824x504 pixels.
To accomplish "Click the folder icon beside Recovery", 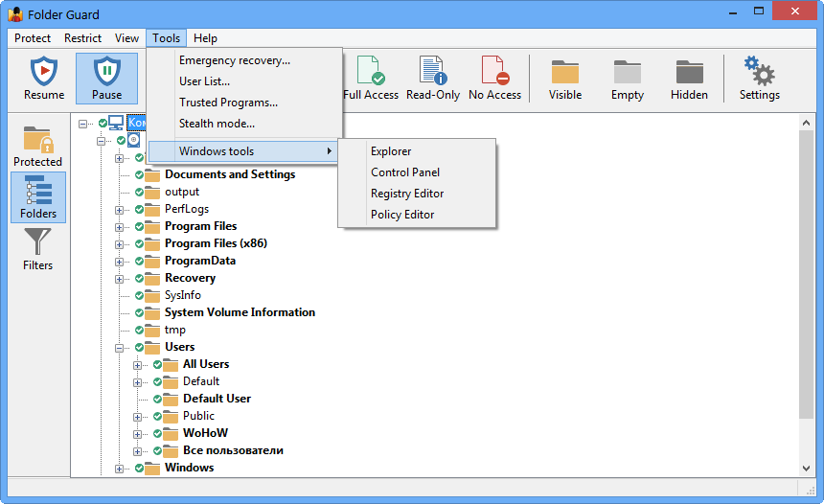I will pos(152,279).
